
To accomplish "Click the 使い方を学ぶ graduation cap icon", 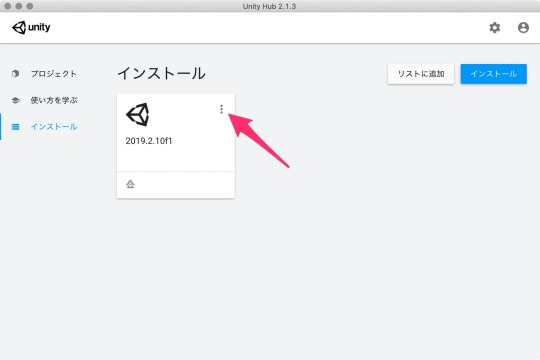I will click(x=15, y=100).
